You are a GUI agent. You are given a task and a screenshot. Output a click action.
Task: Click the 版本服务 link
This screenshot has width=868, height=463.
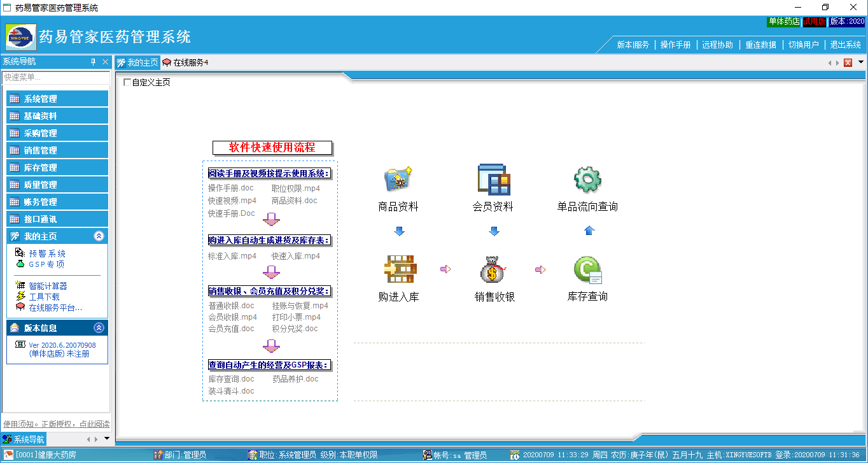click(x=633, y=45)
